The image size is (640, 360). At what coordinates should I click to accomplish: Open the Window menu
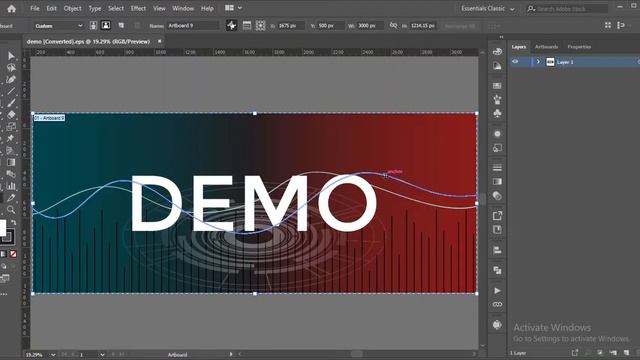(183, 8)
